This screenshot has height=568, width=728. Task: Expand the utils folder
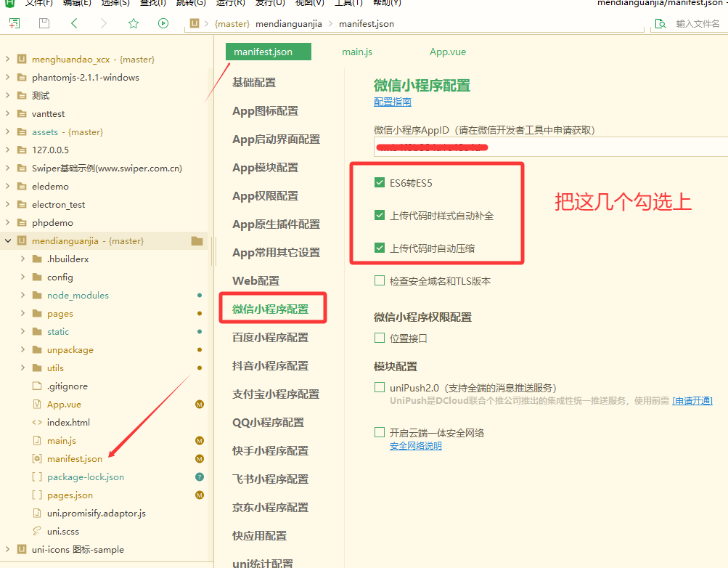tap(23, 368)
